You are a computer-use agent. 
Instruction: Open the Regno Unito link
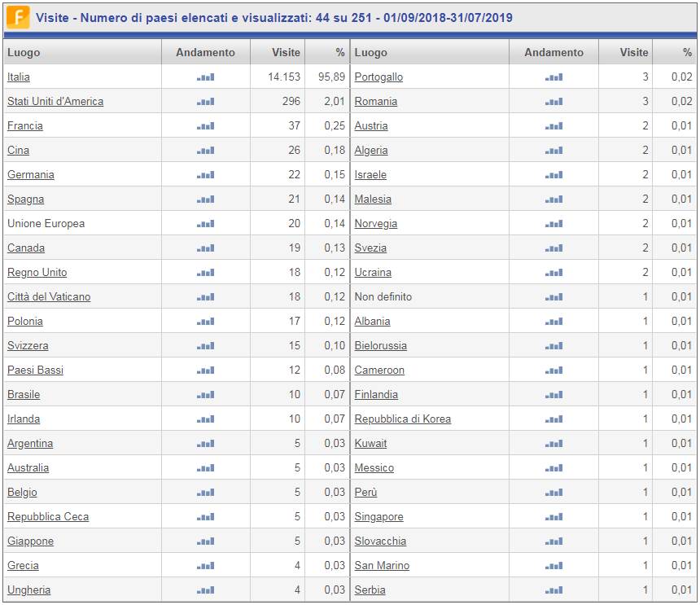click(37, 272)
